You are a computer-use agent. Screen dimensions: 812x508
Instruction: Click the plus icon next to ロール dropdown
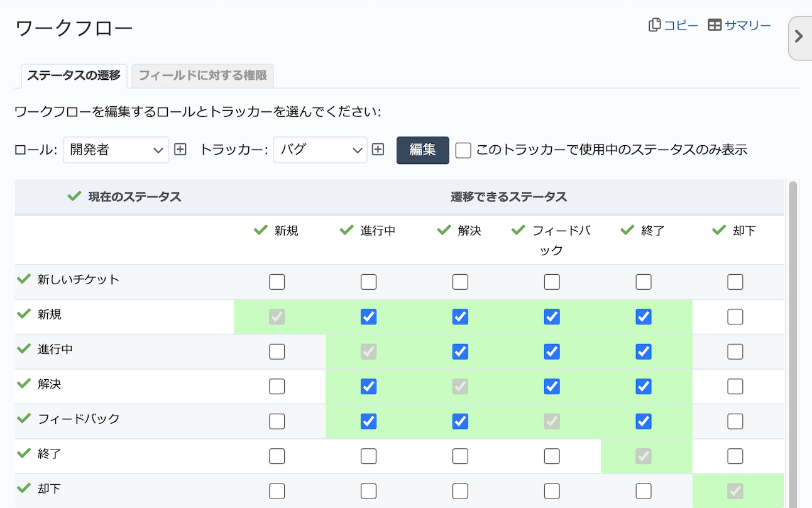(x=180, y=150)
